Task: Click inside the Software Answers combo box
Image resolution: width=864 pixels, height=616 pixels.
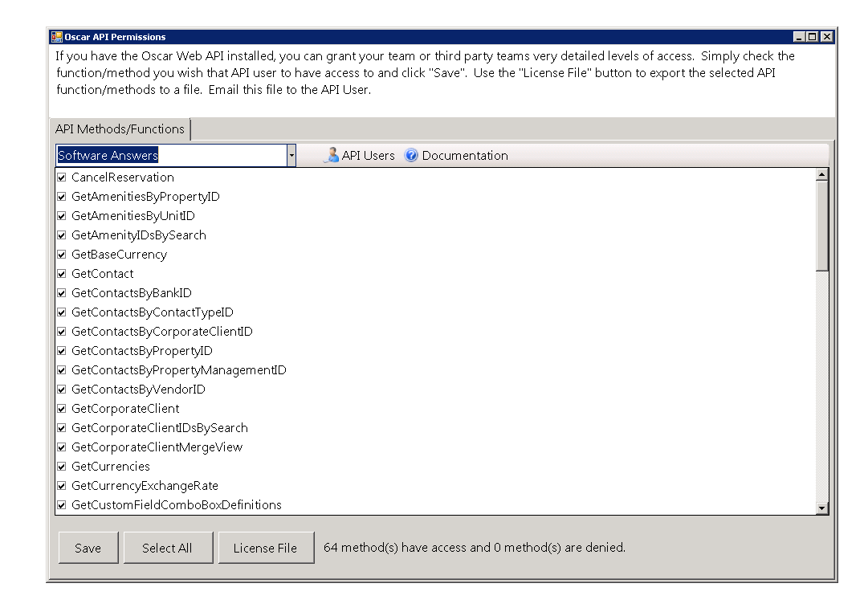Action: (x=161, y=154)
